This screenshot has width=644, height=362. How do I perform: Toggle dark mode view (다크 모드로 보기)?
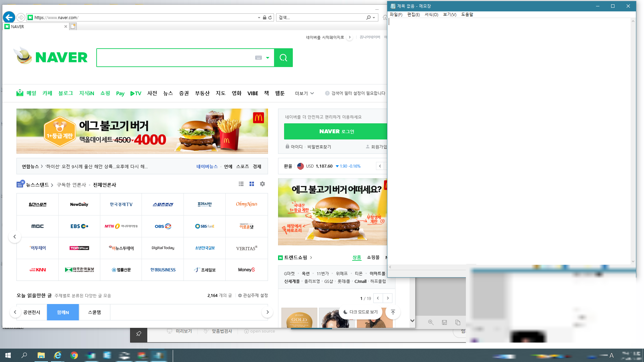tap(360, 312)
